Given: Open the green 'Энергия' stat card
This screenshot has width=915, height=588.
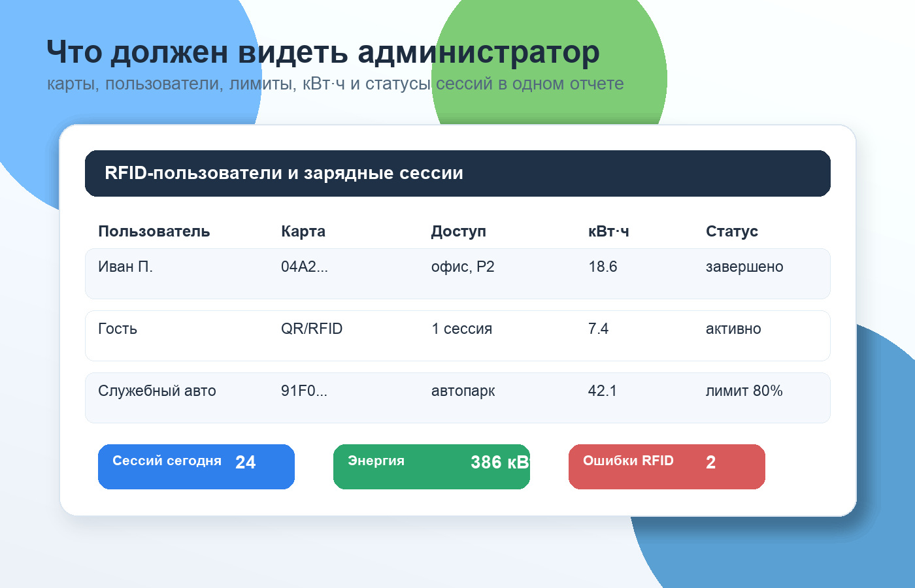Looking at the screenshot, I should [x=431, y=466].
